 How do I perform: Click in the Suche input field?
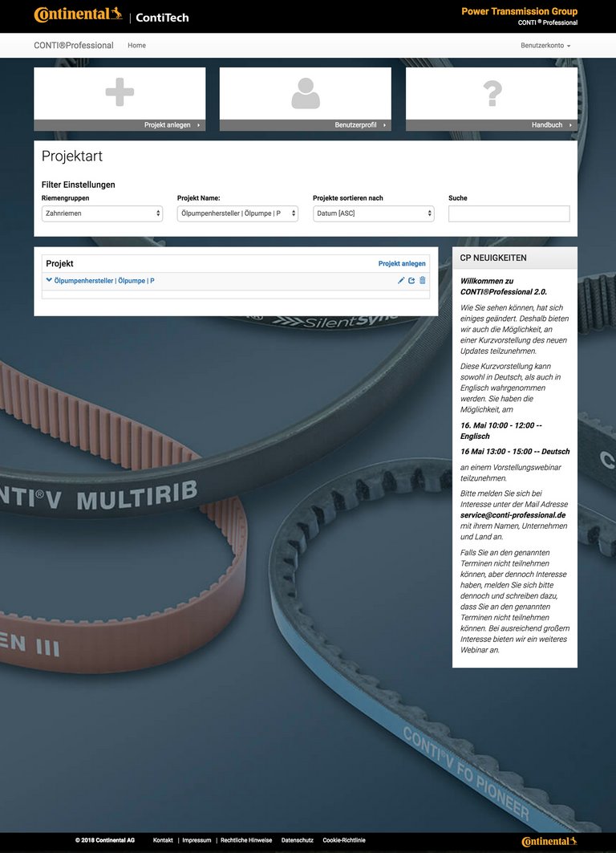[x=509, y=213]
